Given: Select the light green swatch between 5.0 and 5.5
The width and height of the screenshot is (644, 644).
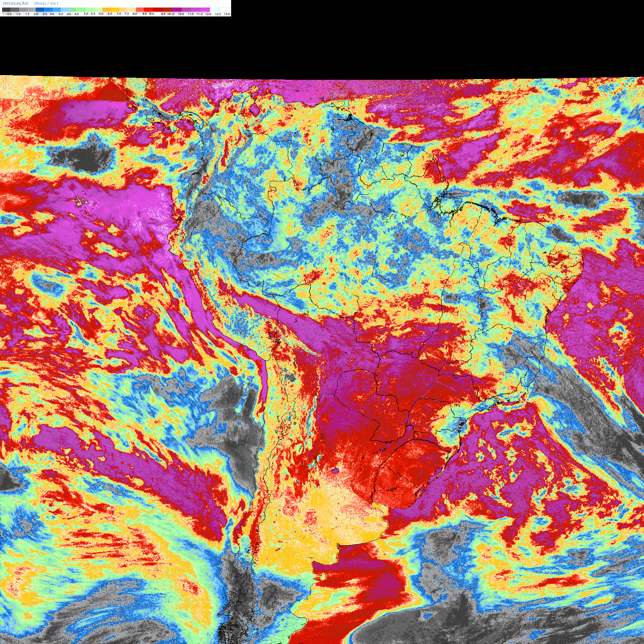Looking at the screenshot, I should coord(89,10).
